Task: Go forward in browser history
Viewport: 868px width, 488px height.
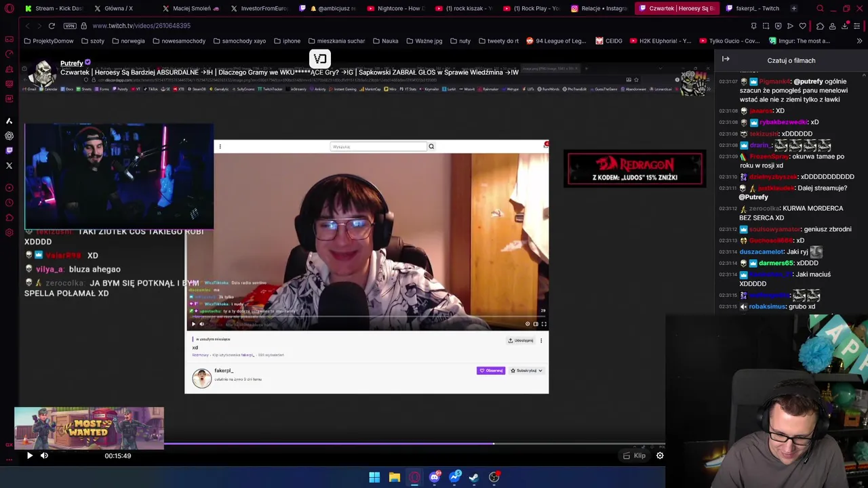Action: click(39, 26)
